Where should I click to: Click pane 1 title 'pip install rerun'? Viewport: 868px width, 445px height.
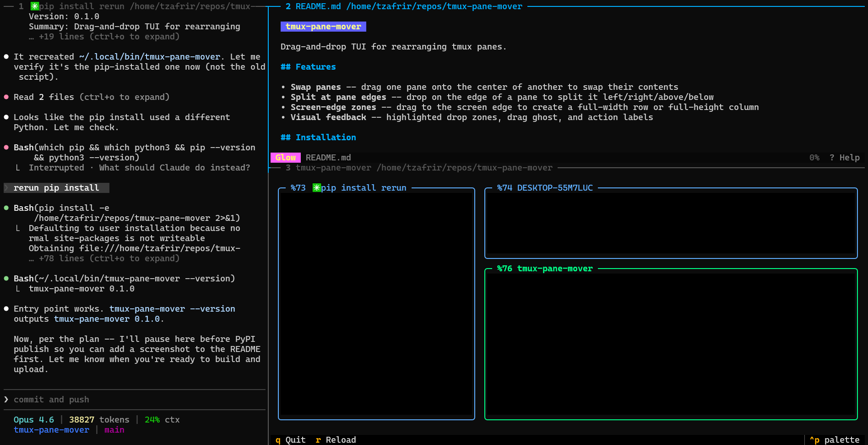tap(81, 6)
